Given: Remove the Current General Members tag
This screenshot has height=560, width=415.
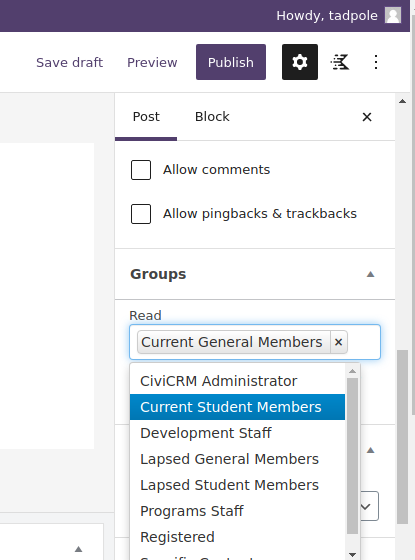Looking at the screenshot, I should click(x=339, y=342).
